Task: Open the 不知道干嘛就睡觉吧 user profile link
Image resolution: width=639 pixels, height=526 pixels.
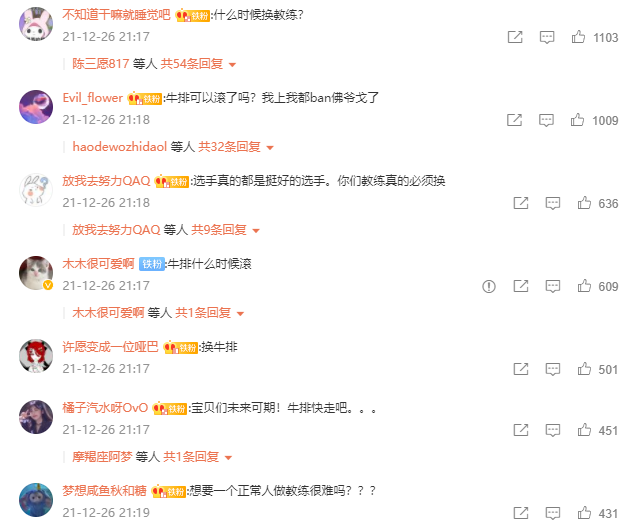Action: 116,15
